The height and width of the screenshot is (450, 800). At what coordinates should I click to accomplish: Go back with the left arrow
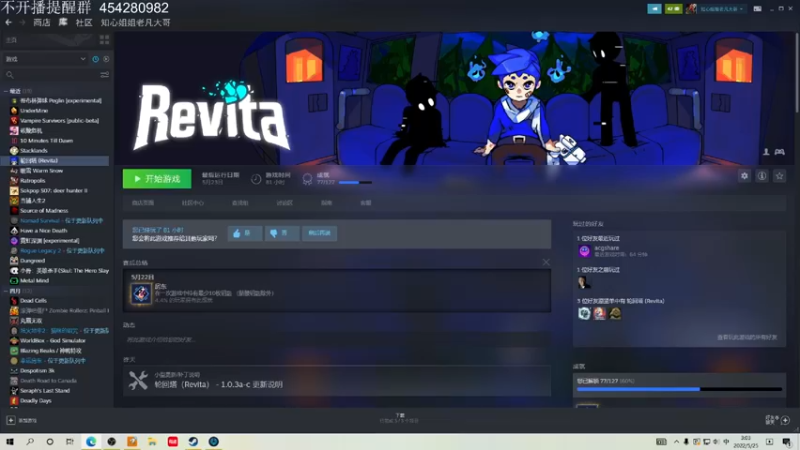click(9, 22)
